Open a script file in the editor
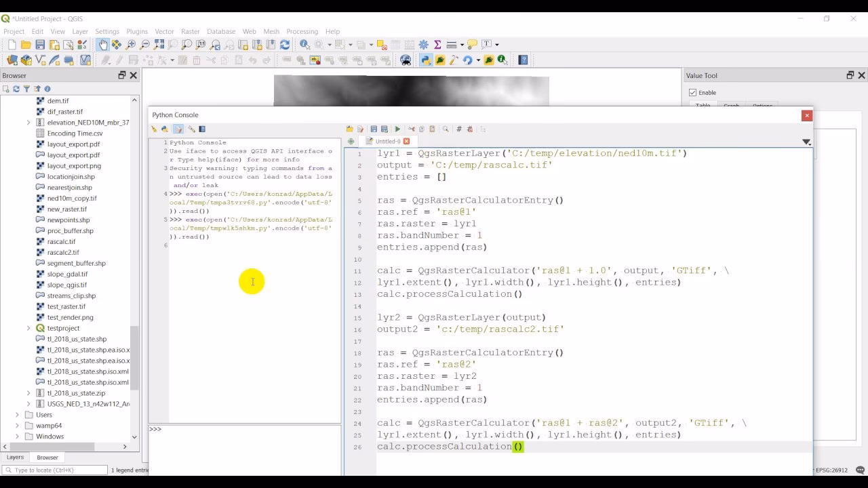This screenshot has width=868, height=488. [x=350, y=128]
